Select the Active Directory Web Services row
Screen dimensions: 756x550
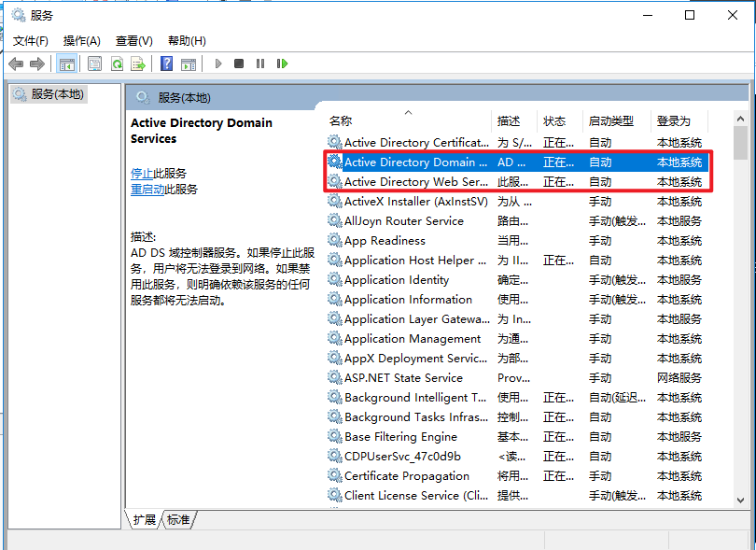coord(415,182)
